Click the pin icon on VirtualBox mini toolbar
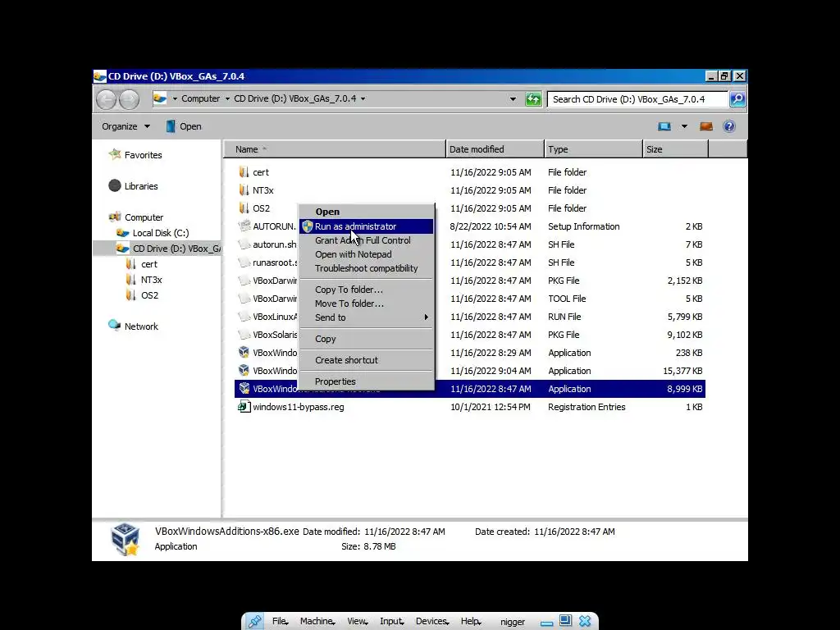 254,622
